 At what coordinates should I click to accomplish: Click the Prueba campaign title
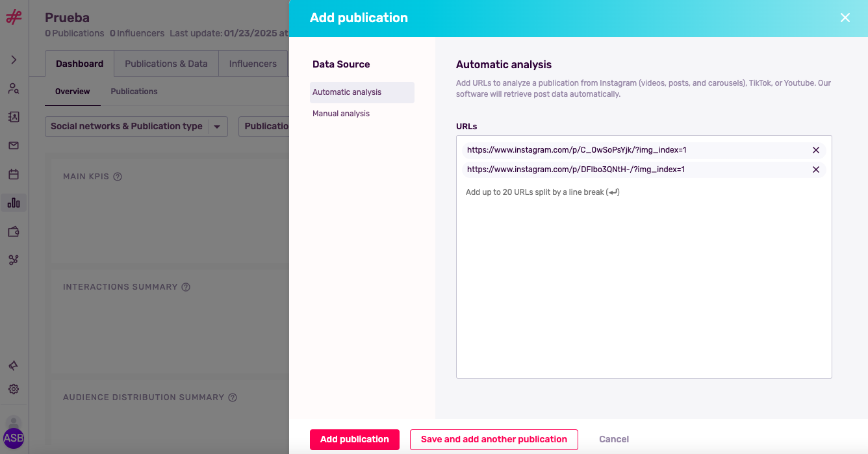(68, 18)
